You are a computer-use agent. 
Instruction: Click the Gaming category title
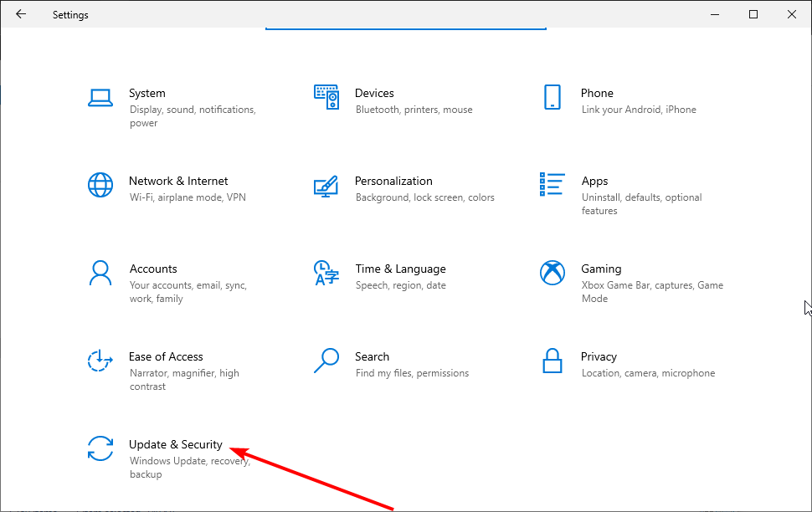coord(601,269)
